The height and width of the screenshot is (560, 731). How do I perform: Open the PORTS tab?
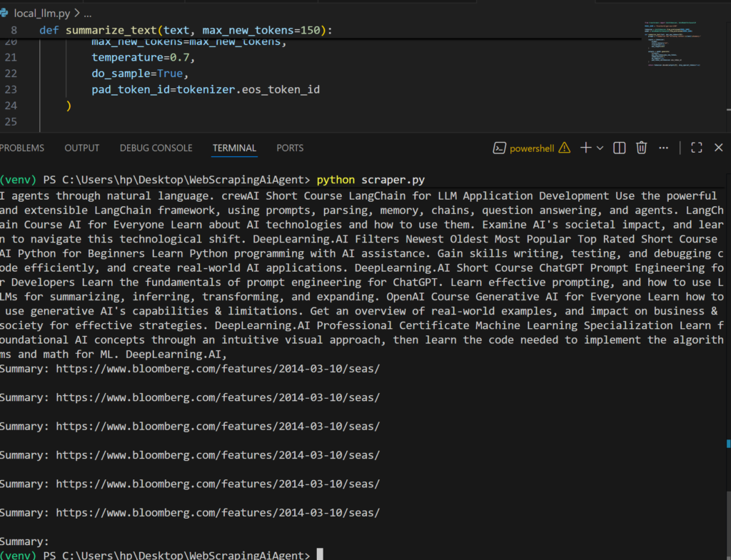click(290, 148)
